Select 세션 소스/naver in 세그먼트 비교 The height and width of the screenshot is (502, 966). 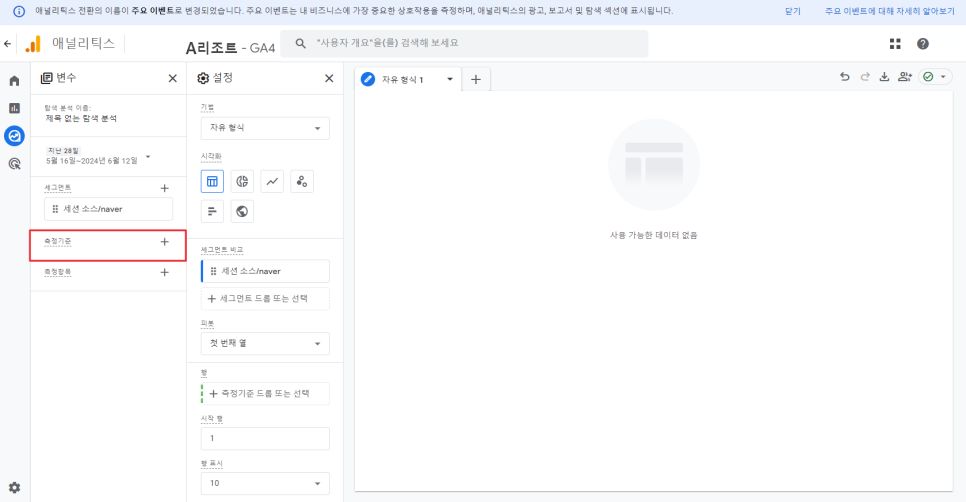[x=265, y=271]
